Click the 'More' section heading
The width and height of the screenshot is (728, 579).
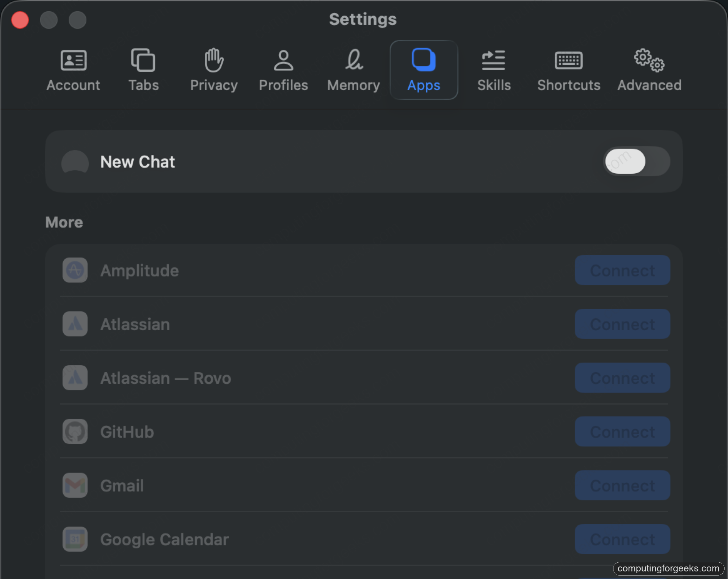pos(64,222)
